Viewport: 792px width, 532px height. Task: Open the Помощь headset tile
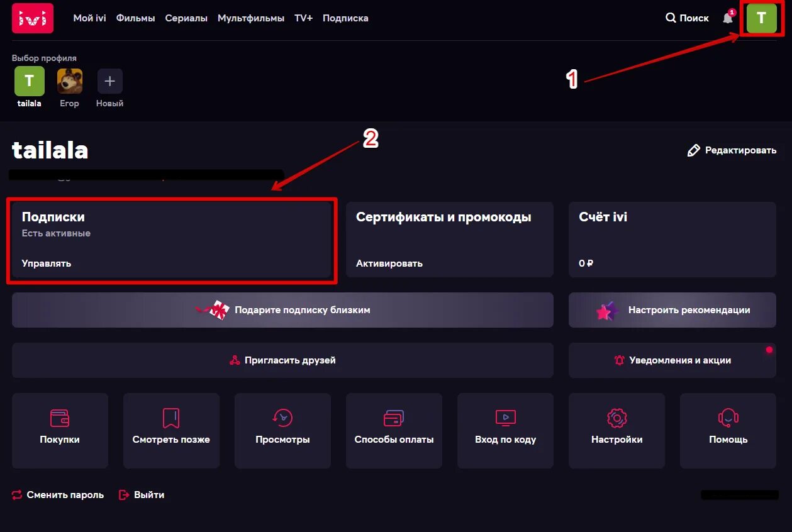pyautogui.click(x=728, y=431)
